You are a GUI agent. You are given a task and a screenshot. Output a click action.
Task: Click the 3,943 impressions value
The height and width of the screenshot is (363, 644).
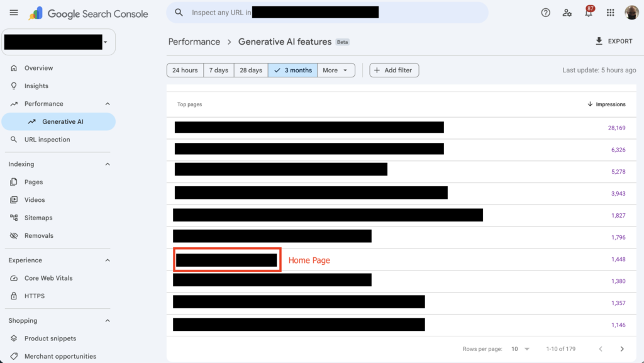point(618,194)
